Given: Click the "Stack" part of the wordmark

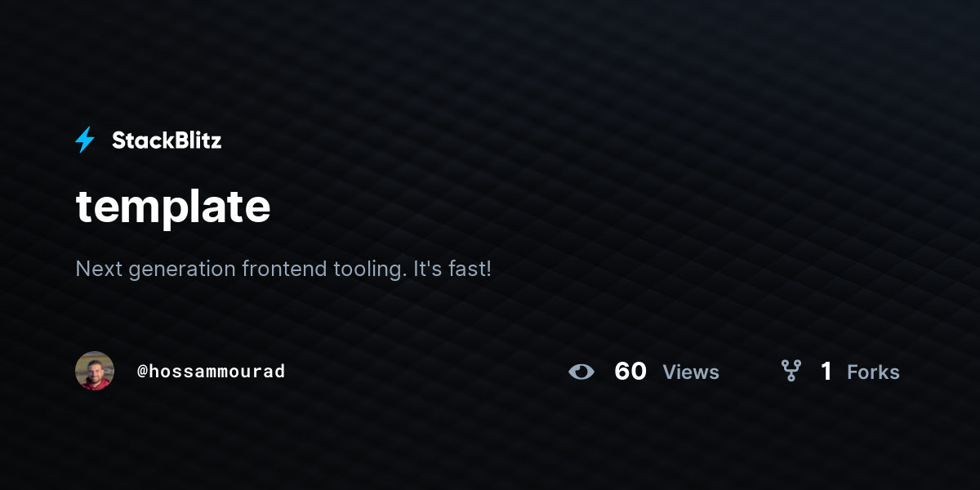Looking at the screenshot, I should click(x=140, y=140).
